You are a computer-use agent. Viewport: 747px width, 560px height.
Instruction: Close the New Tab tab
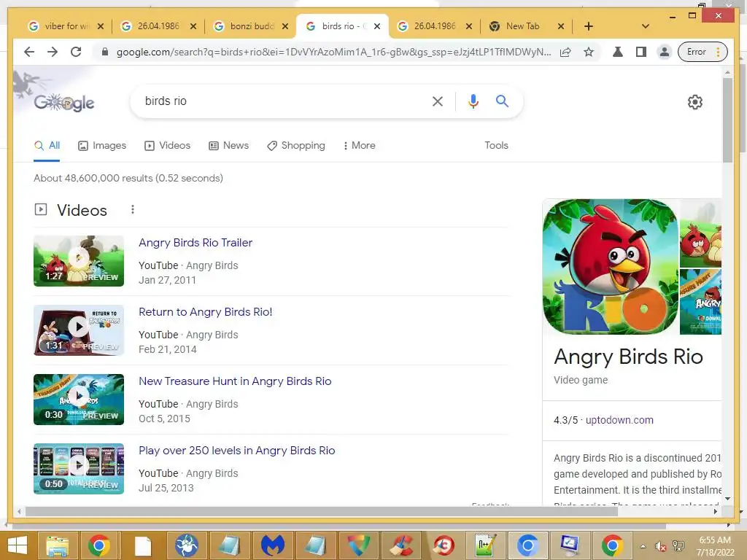pos(561,26)
